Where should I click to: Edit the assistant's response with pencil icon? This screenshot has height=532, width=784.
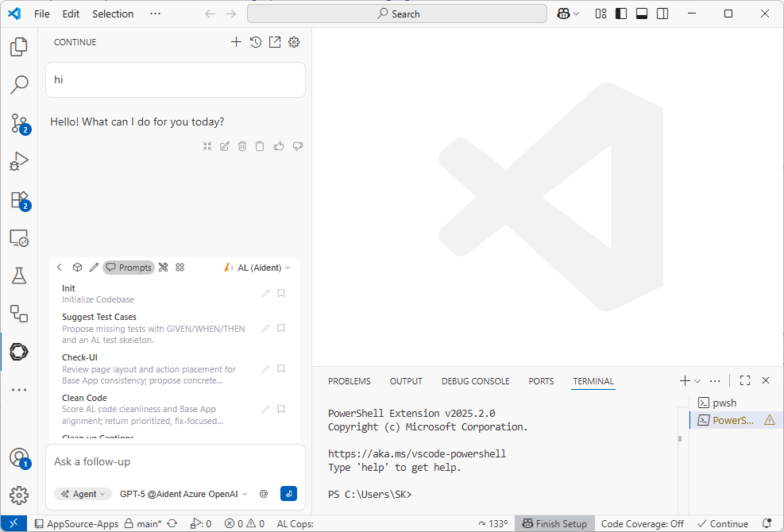224,146
